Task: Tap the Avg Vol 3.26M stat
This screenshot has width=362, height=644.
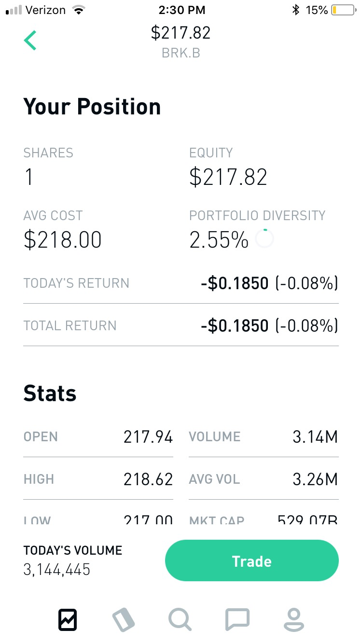Action: [x=264, y=479]
